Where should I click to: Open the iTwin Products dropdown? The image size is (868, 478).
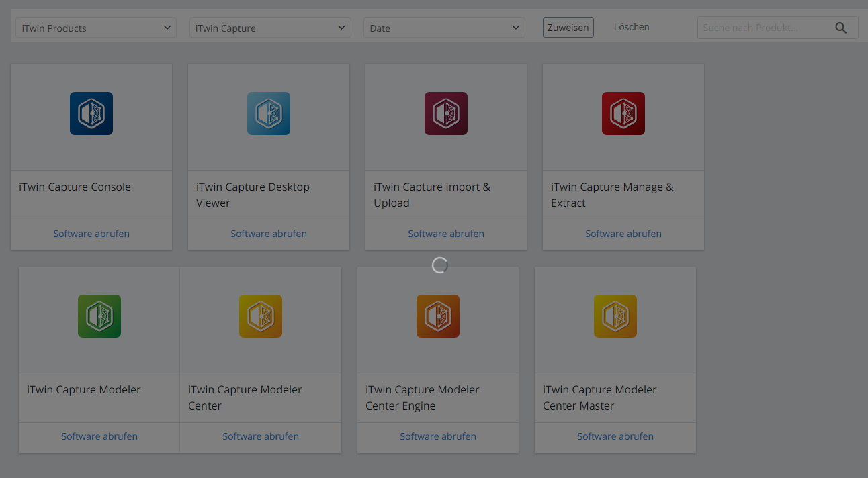pos(96,28)
